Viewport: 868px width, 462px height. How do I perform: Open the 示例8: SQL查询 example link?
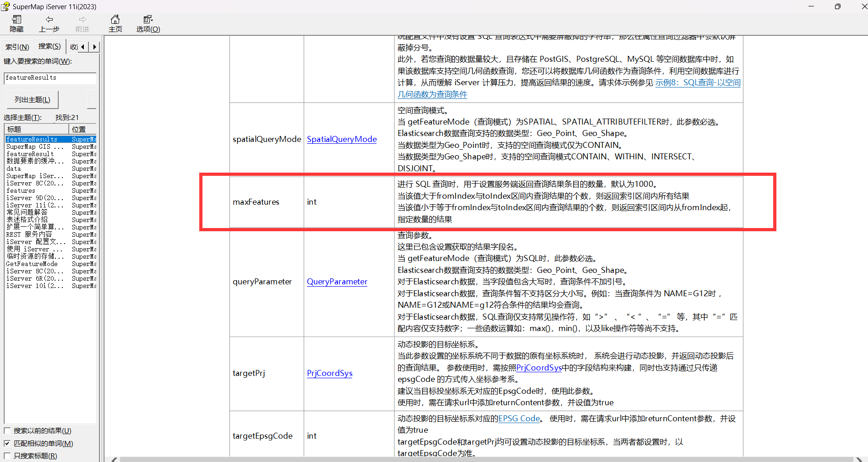point(698,82)
